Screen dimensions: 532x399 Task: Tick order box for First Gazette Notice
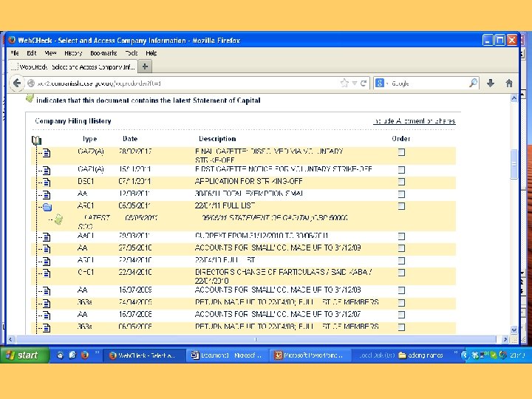click(401, 169)
